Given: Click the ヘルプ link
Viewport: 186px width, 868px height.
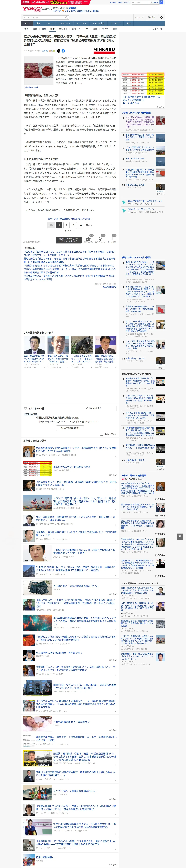Looking at the screenshot, I should click(127, 2).
